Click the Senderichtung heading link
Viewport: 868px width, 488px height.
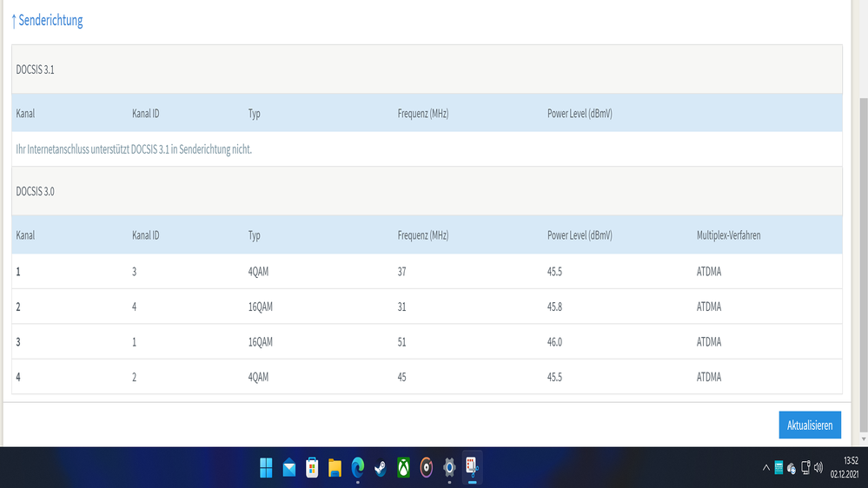coord(50,21)
